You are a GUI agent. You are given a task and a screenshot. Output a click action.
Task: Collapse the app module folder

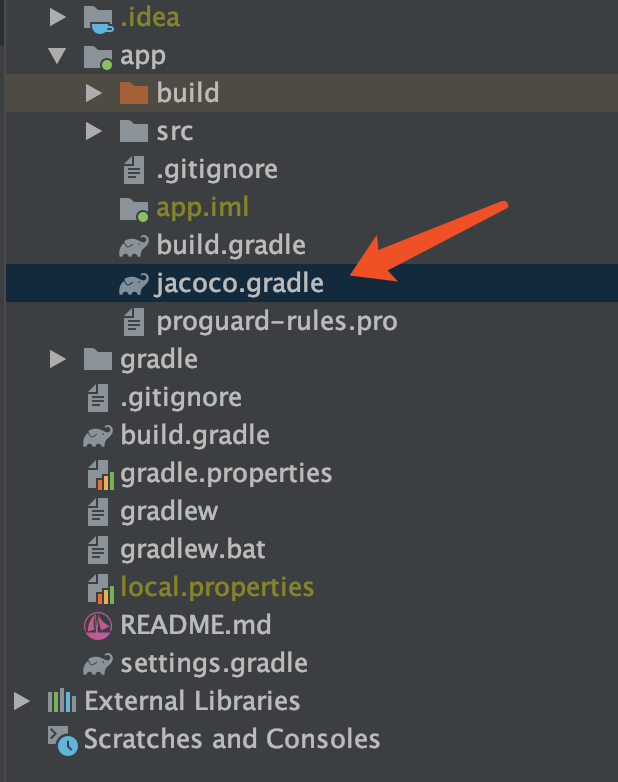59,56
